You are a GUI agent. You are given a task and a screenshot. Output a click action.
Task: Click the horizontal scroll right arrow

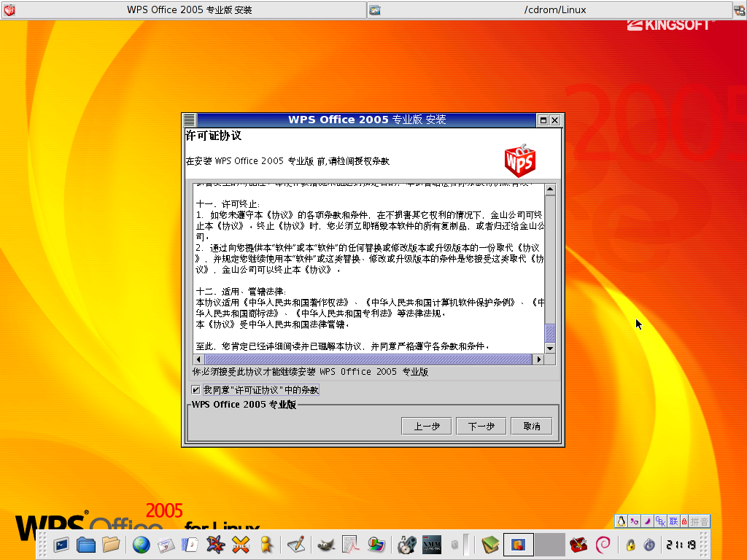(x=539, y=359)
